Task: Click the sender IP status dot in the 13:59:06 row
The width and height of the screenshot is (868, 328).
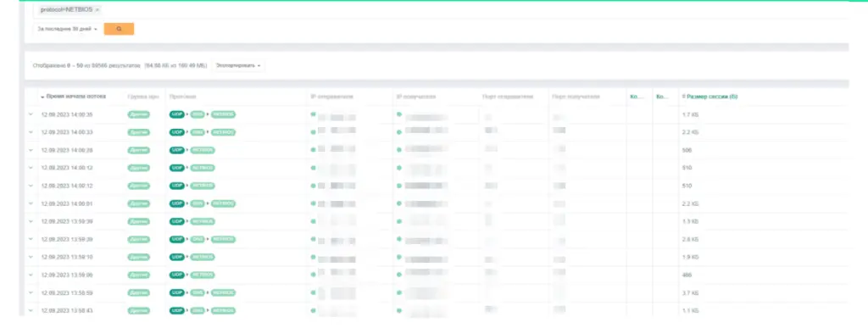Action: coord(314,275)
